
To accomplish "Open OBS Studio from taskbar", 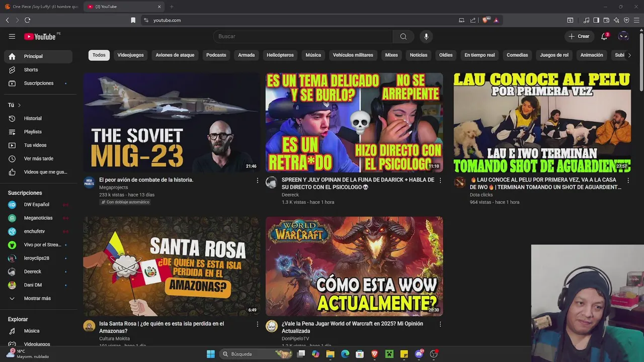I will click(434, 354).
